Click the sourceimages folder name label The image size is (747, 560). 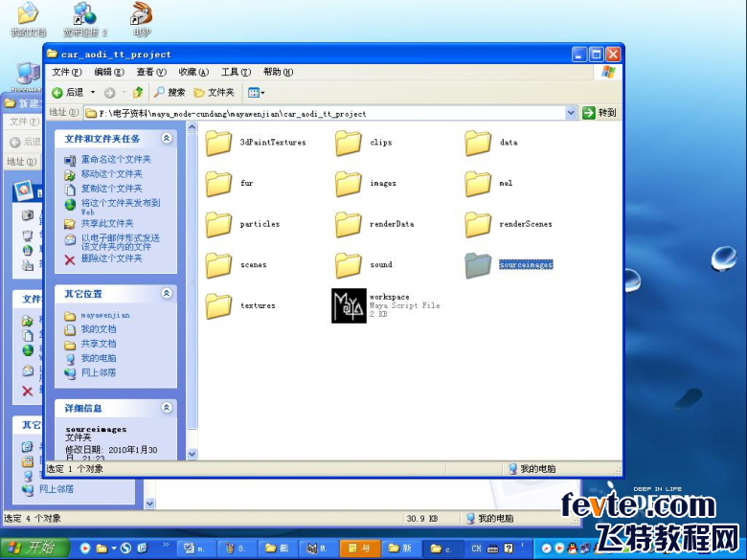click(x=526, y=265)
